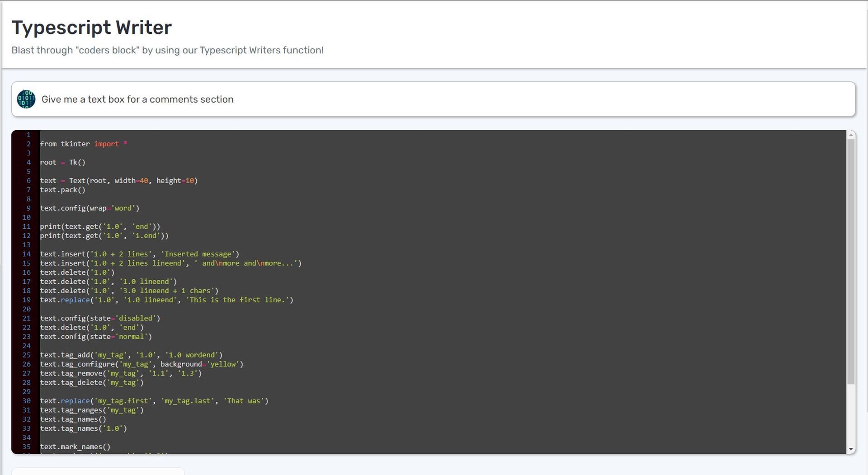Click the tag_configure background='yellow' line

[x=142, y=364]
